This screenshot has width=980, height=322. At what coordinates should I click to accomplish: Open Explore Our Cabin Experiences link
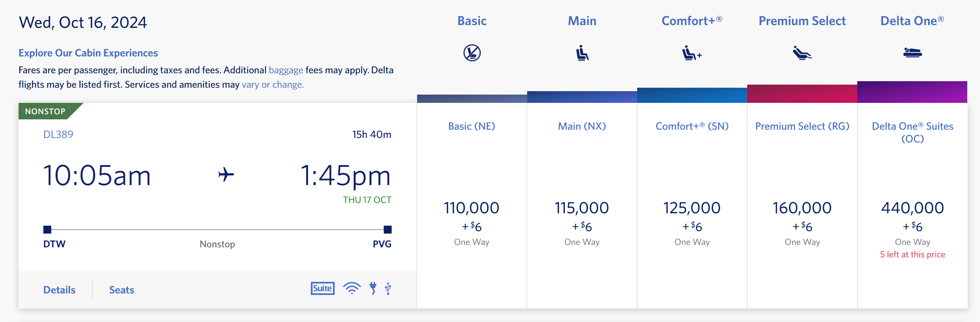88,53
